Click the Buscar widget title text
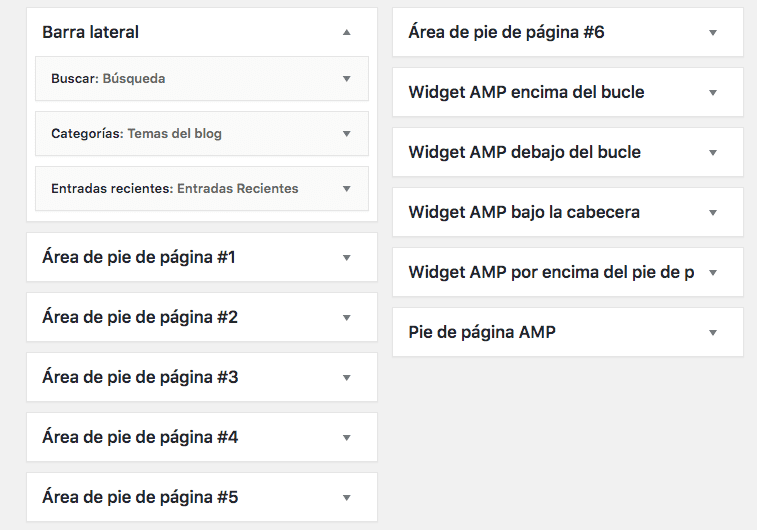 pos(108,78)
